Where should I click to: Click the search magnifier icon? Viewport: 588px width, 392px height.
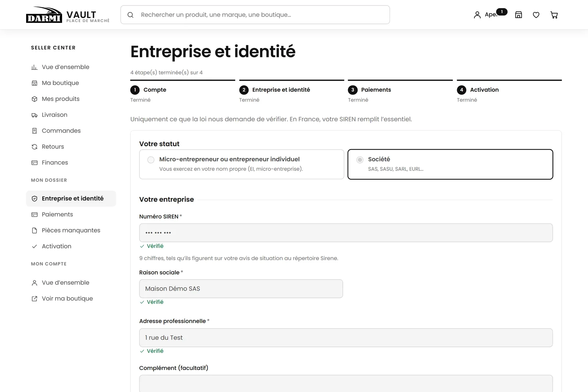(x=130, y=15)
